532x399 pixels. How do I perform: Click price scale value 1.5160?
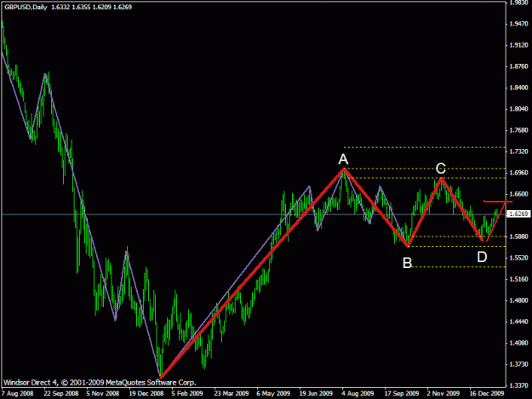pyautogui.click(x=519, y=279)
